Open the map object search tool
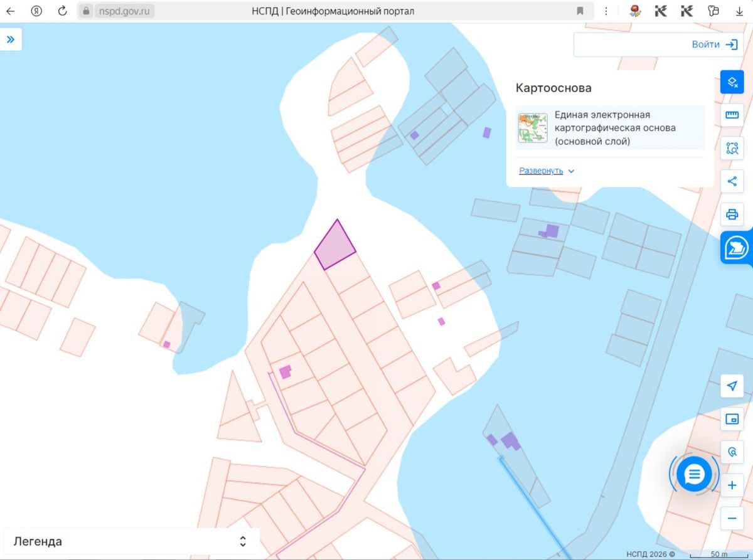The height and width of the screenshot is (560, 753). [732, 452]
